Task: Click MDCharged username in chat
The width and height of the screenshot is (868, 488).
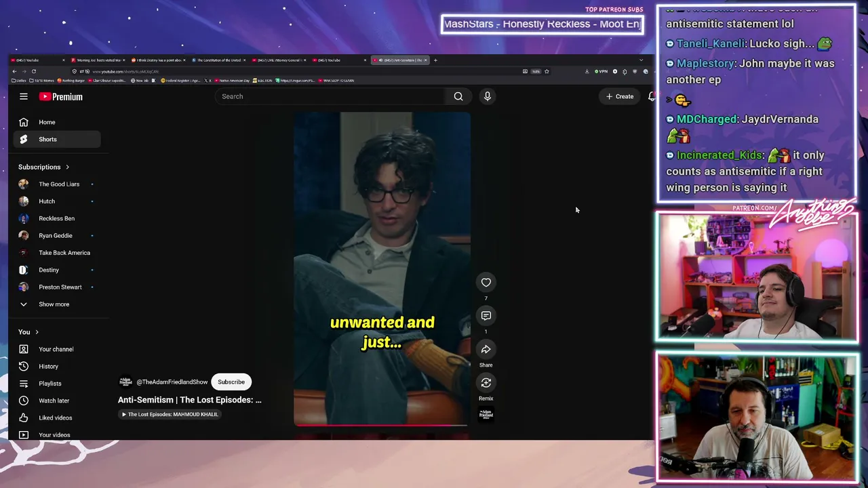Action: tap(706, 119)
